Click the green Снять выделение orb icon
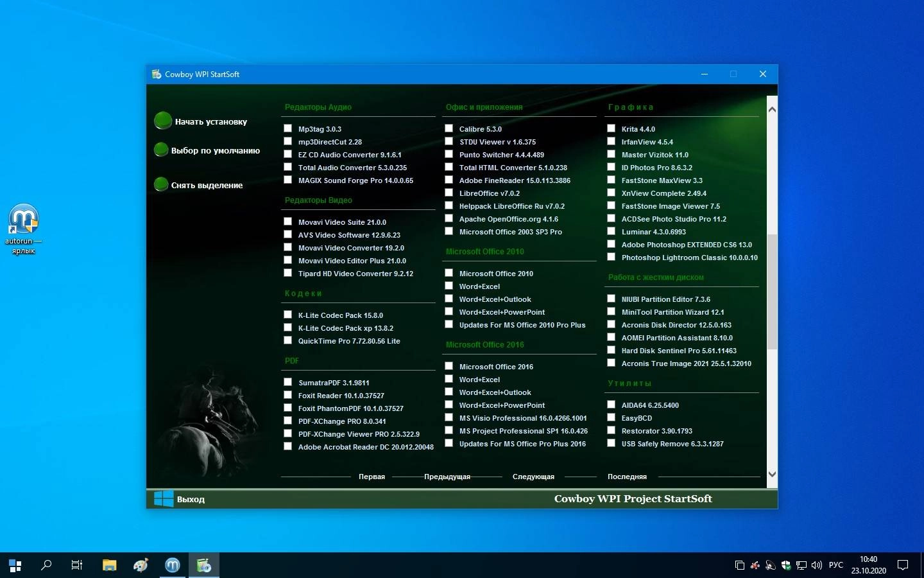 pos(161,184)
